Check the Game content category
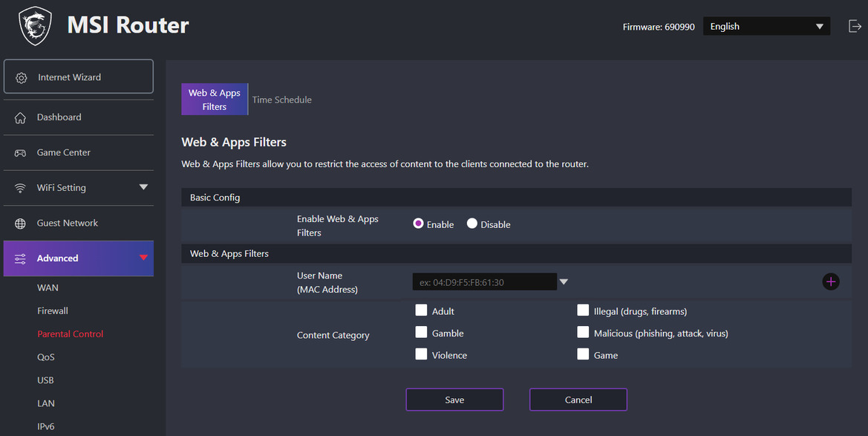868x436 pixels. click(x=583, y=354)
